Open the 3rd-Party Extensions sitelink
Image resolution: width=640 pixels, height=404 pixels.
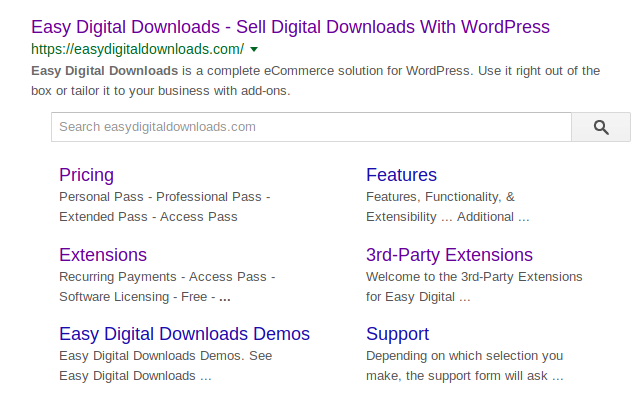click(449, 255)
